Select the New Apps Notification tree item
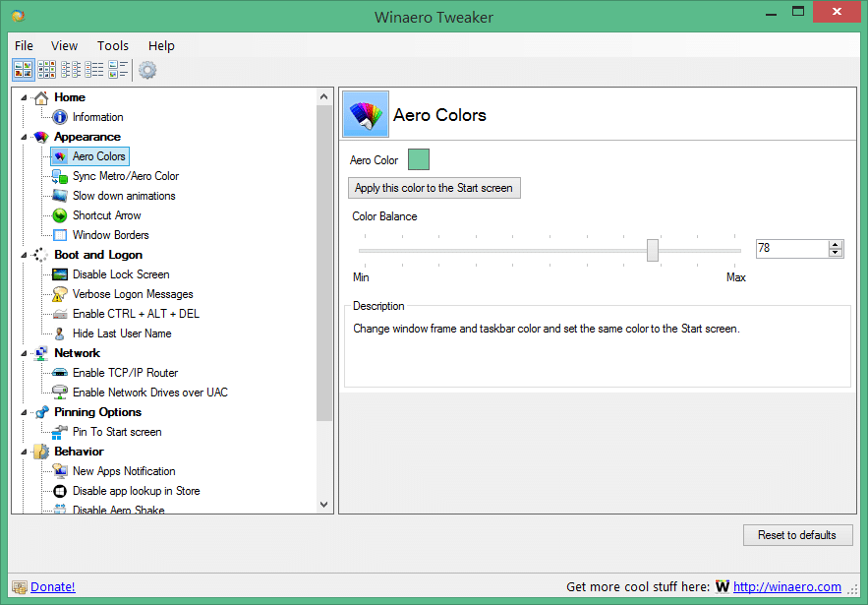Viewport: 868px width, 605px height. [124, 471]
